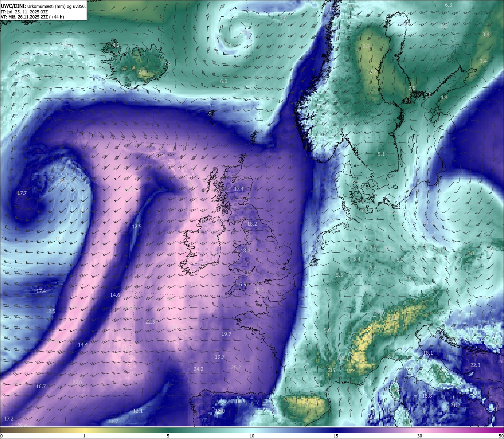Click the 1 tick on the colour scale
This screenshot has width=504, height=439.
pos(84,436)
